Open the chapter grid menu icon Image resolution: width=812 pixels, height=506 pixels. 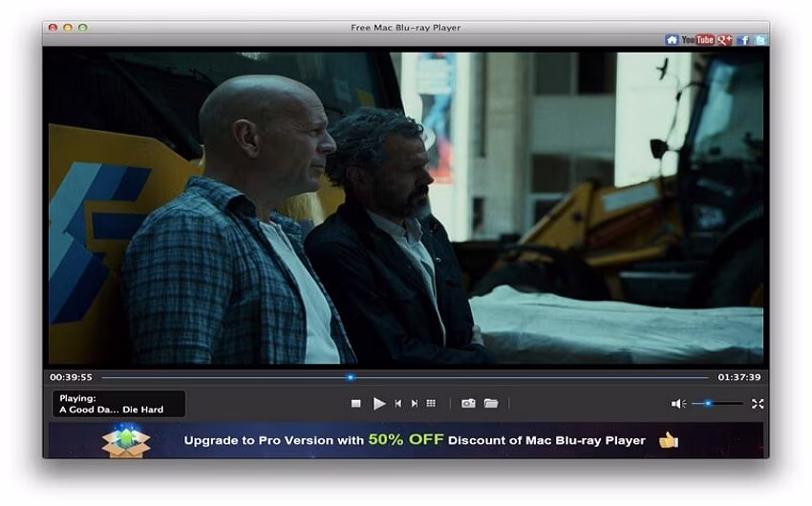431,404
